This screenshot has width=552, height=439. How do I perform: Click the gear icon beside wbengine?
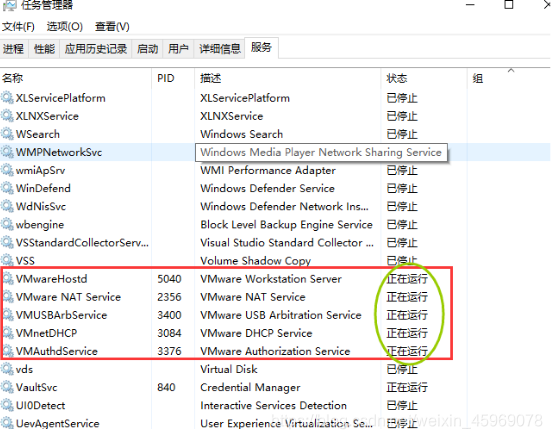click(7, 224)
